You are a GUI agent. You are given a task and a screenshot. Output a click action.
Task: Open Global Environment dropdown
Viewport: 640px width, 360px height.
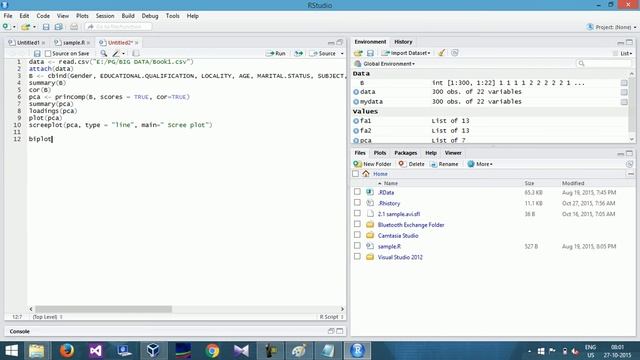pyautogui.click(x=384, y=64)
